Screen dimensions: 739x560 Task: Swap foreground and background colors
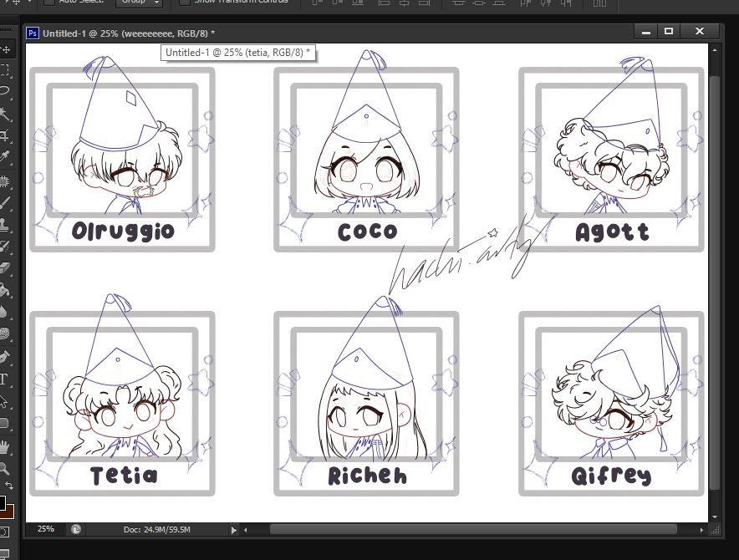pos(9,486)
